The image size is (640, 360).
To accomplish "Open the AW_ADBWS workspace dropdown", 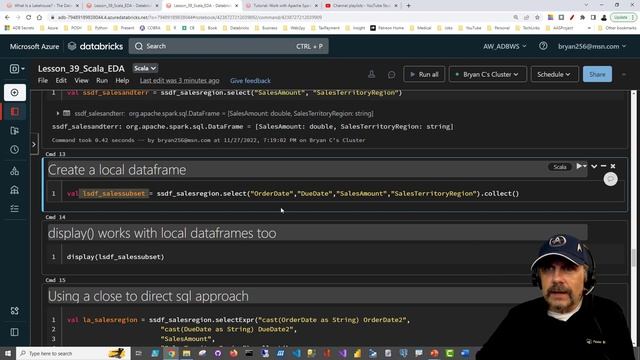I will click(504, 46).
